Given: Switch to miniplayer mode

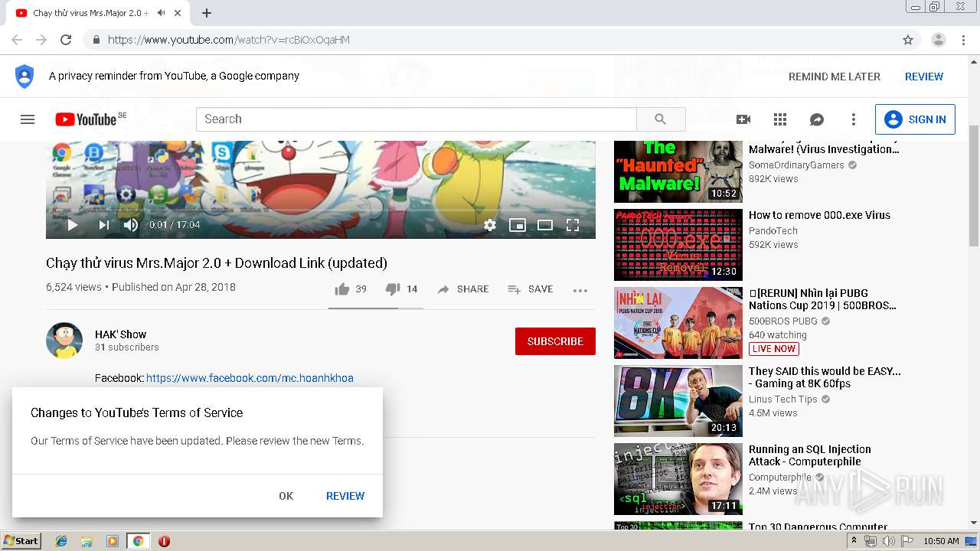Looking at the screenshot, I should pyautogui.click(x=518, y=225).
